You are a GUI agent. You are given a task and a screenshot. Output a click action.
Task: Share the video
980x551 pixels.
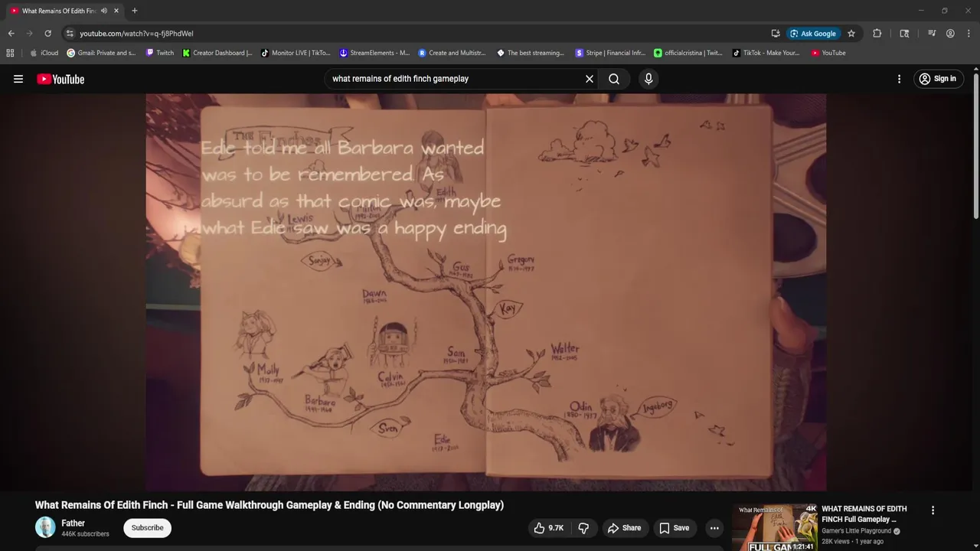point(624,528)
